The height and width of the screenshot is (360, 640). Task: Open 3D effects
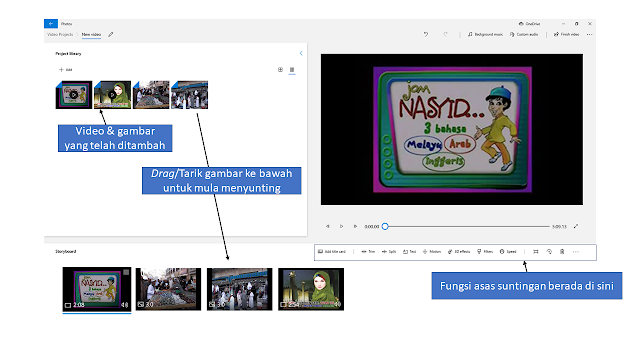tap(459, 252)
